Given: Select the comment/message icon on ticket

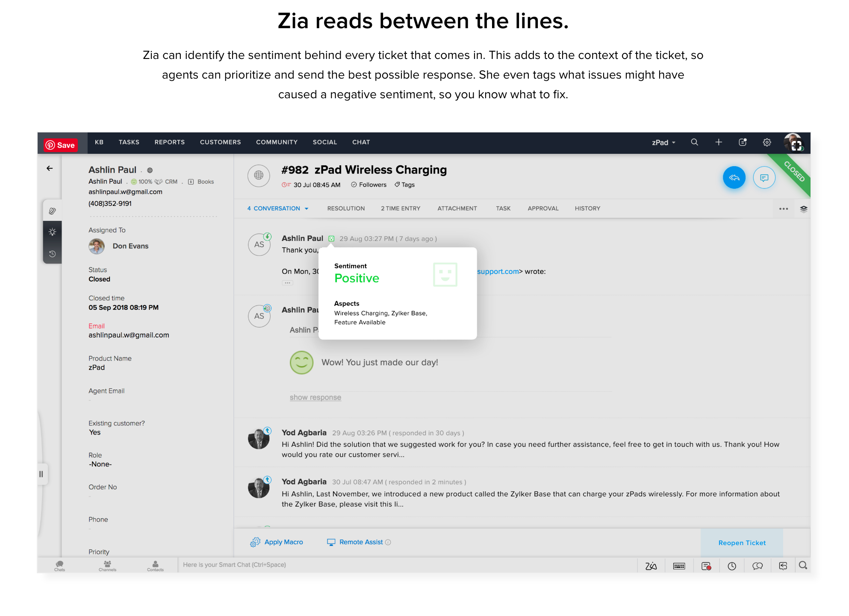Looking at the screenshot, I should tap(765, 178).
